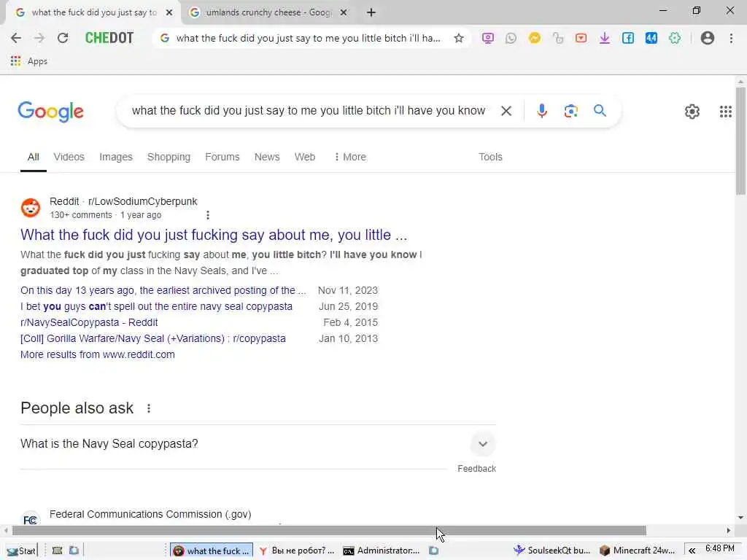Open r/NavySealCopypasta - Reddit link

coord(89,322)
